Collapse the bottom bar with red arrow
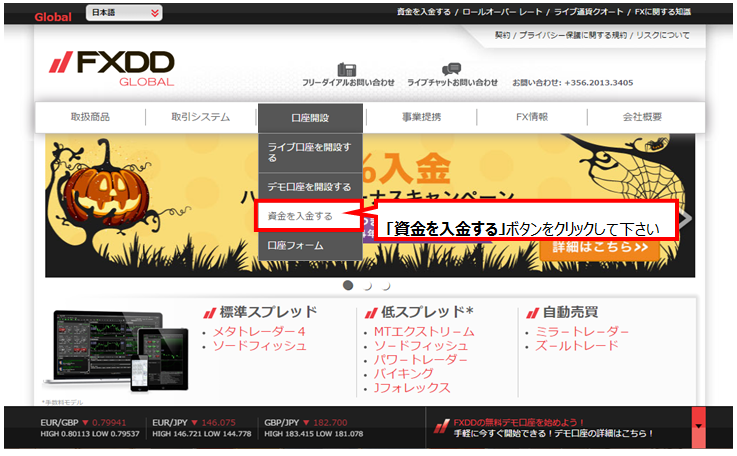This screenshot has height=456, width=737. (698, 427)
